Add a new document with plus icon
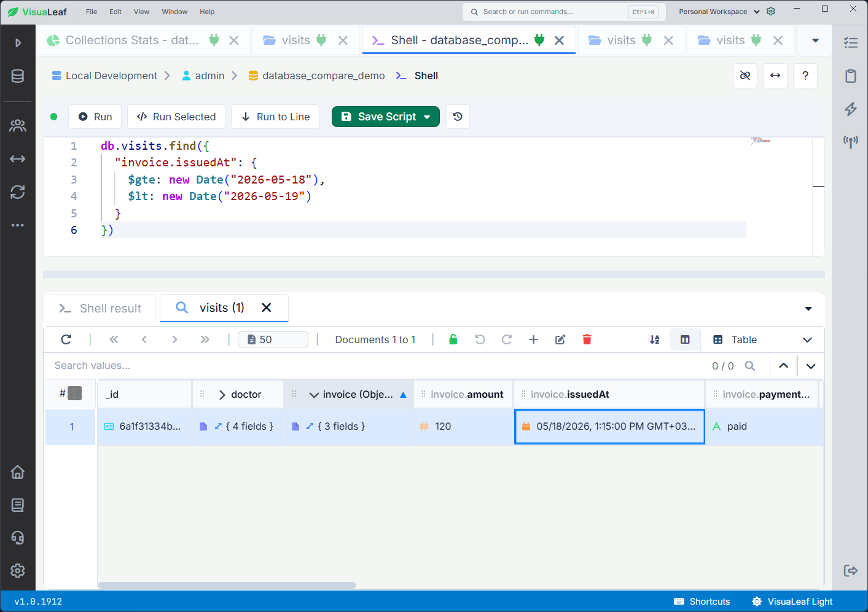The image size is (868, 612). pyautogui.click(x=533, y=339)
